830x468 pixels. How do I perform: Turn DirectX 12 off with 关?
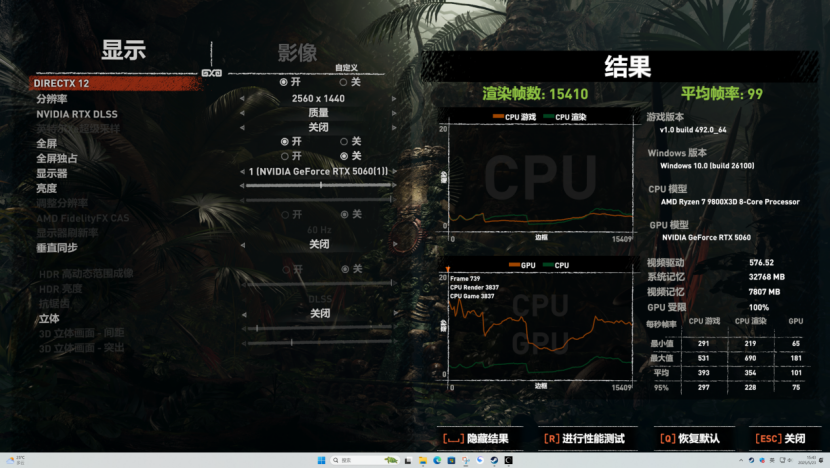point(350,82)
